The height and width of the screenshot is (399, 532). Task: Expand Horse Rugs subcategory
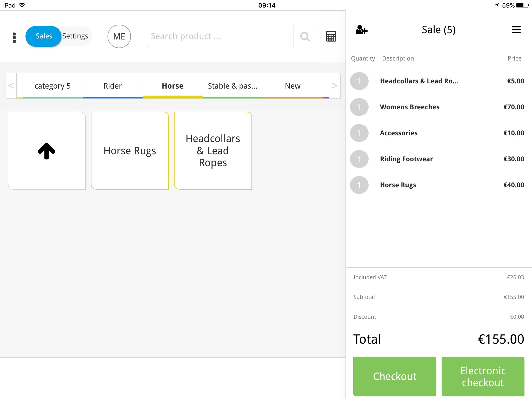point(129,150)
